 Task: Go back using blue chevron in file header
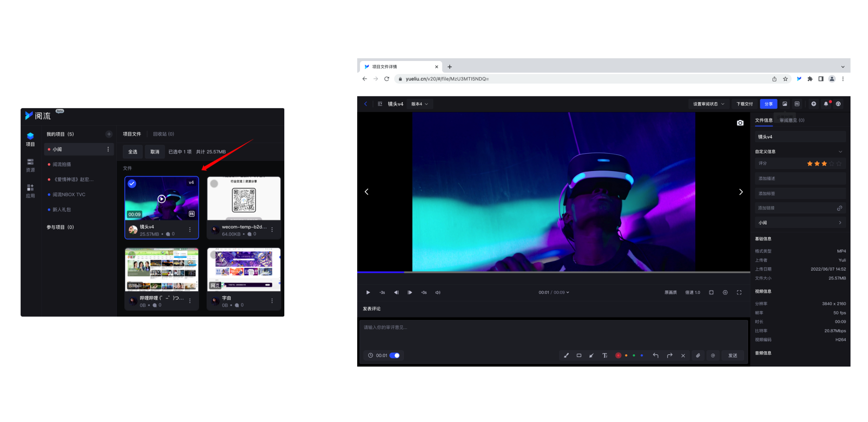pyautogui.click(x=365, y=104)
